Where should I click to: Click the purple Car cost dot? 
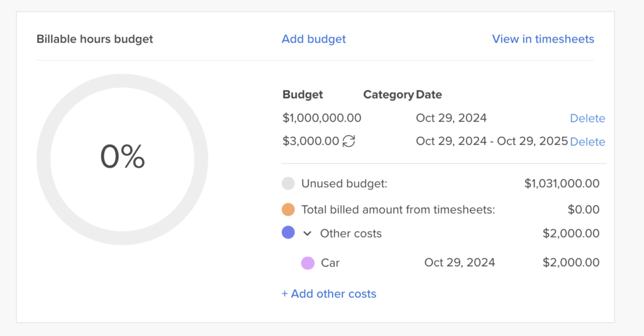308,263
